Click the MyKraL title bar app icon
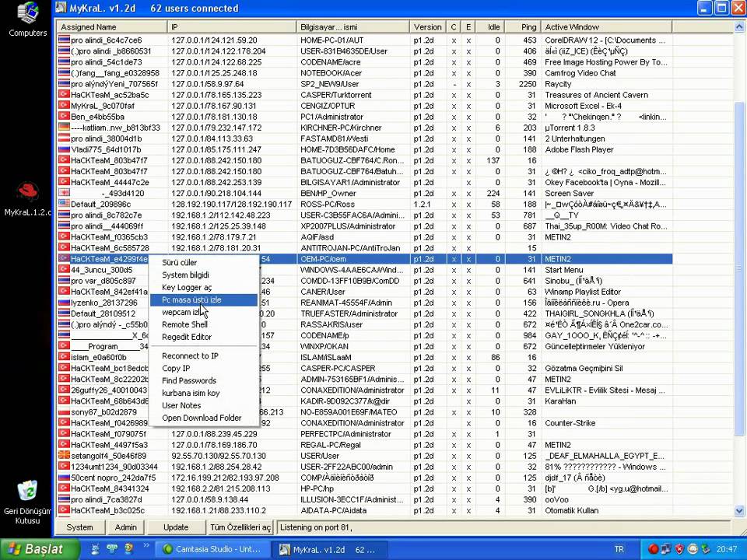The image size is (747, 560). [x=61, y=8]
